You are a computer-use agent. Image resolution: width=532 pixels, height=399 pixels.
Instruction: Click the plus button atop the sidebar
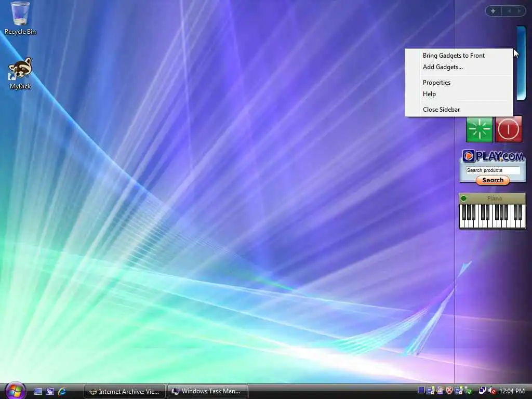(494, 11)
